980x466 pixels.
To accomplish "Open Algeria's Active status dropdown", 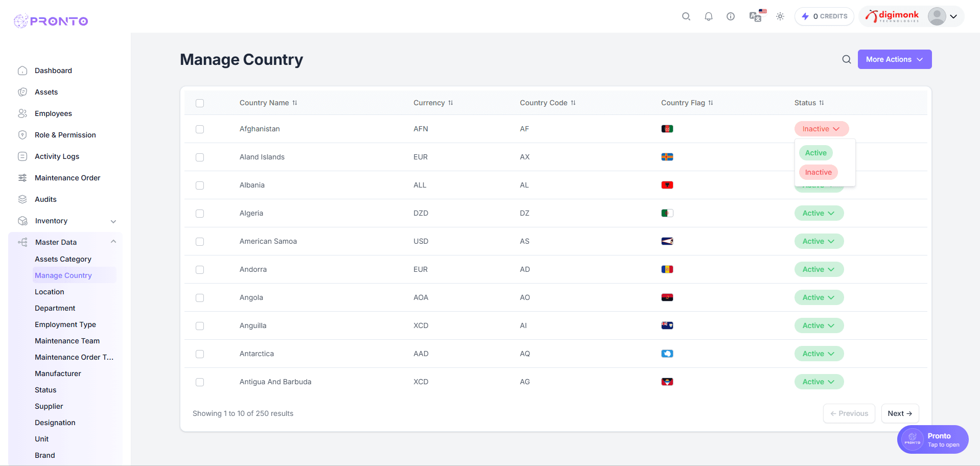I will [x=819, y=213].
